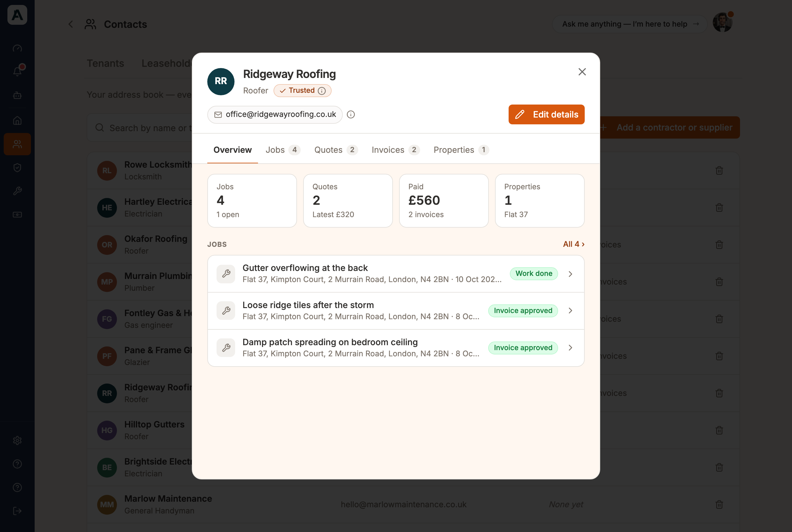Open the Quotes tab
792x532 pixels.
coord(336,150)
